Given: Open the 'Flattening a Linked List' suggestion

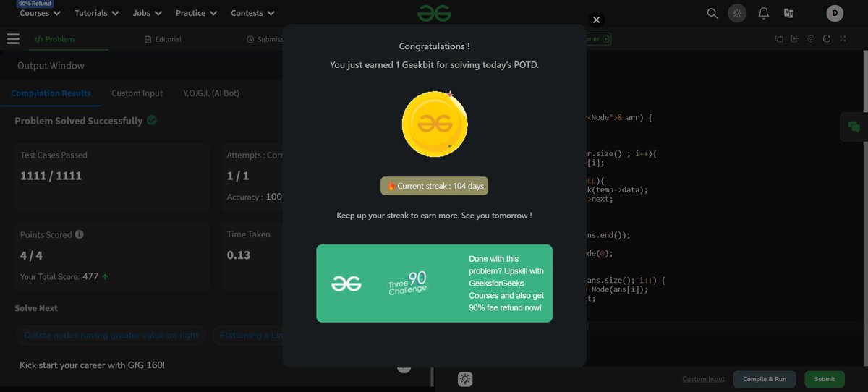Looking at the screenshot, I should click(247, 336).
